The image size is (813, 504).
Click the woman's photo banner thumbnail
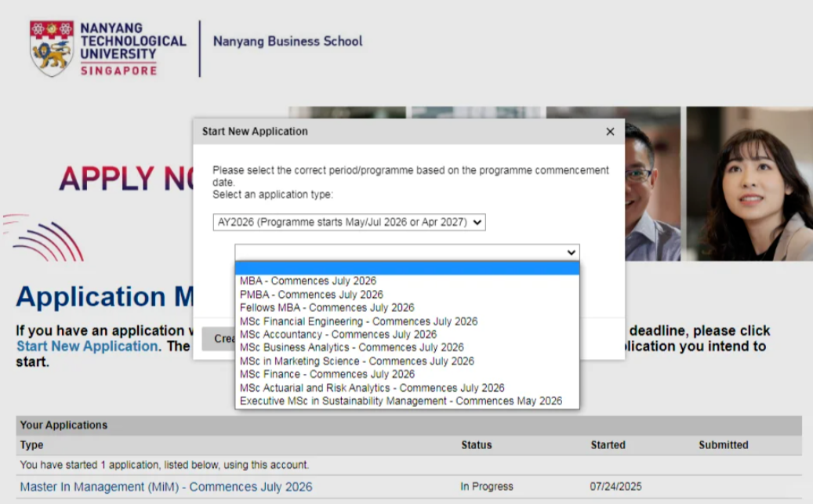749,183
